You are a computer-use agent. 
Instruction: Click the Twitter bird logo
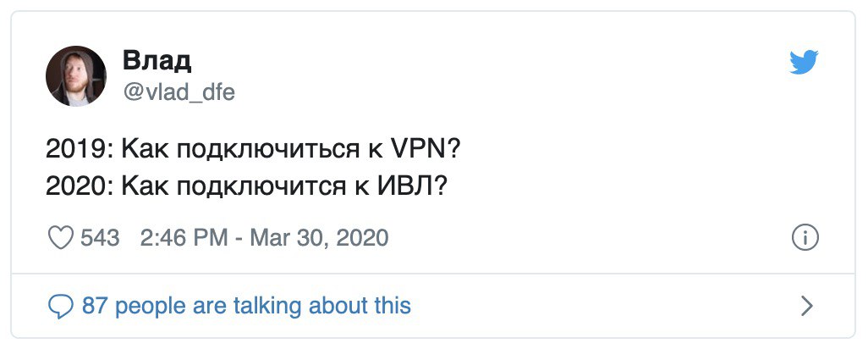tap(805, 63)
